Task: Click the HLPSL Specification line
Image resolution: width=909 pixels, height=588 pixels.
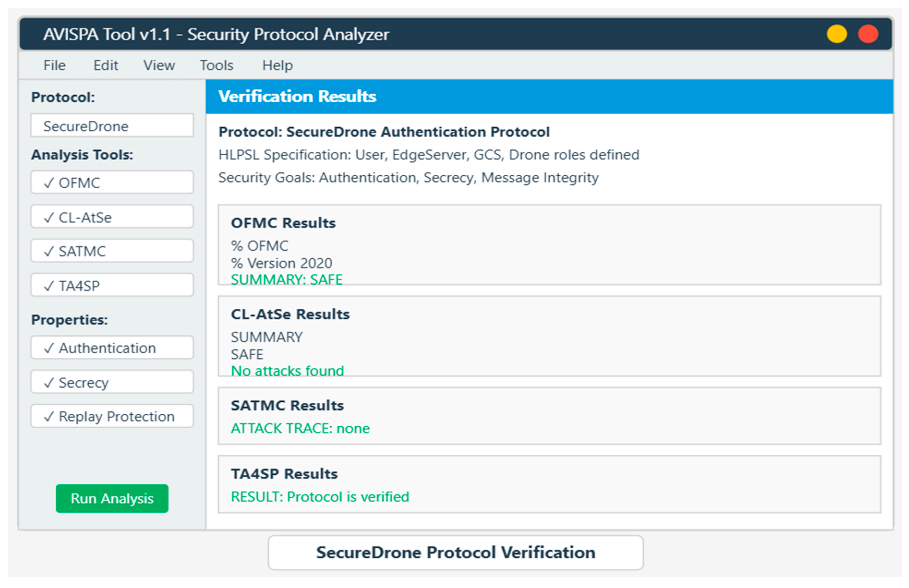Action: (x=428, y=155)
